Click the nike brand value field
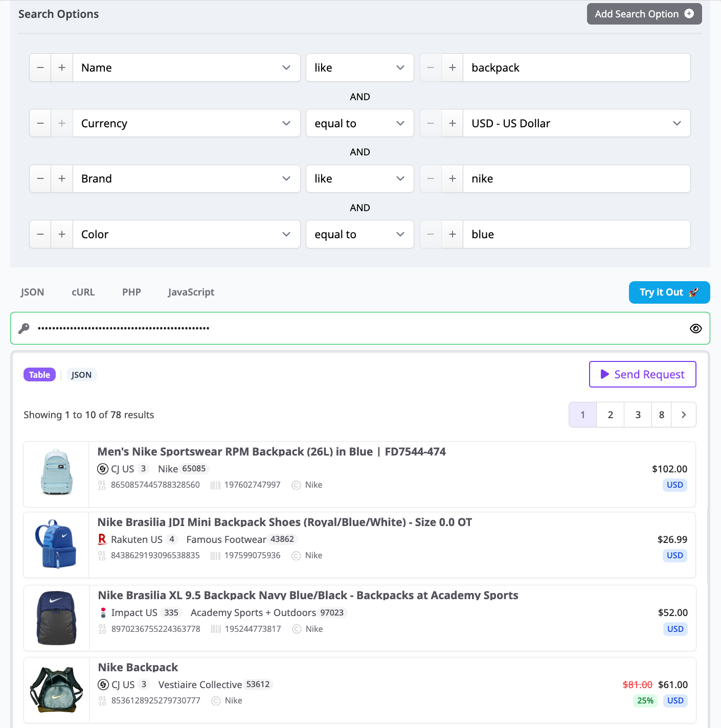The height and width of the screenshot is (728, 721). (x=577, y=178)
